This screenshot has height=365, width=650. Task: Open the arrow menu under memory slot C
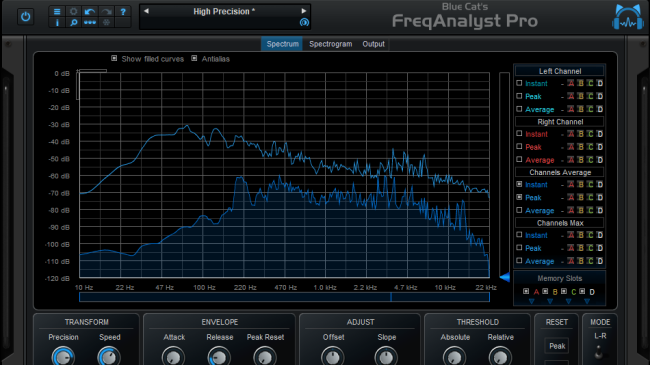(569, 302)
